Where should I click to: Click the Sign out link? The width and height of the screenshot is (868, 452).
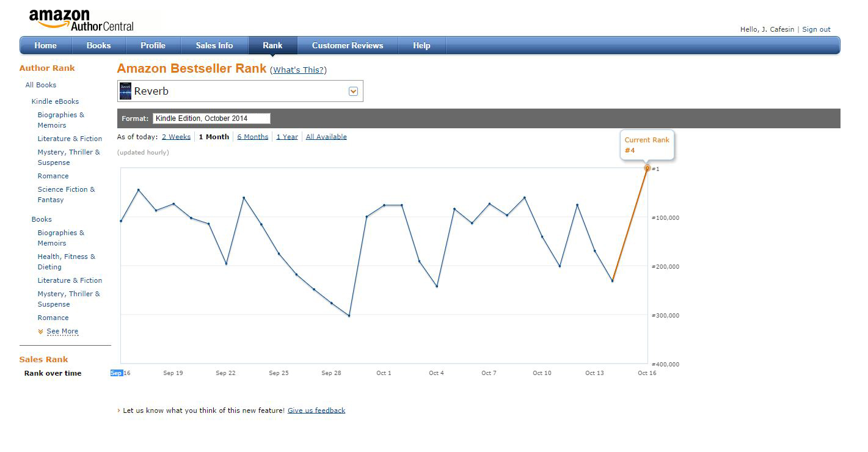point(816,29)
